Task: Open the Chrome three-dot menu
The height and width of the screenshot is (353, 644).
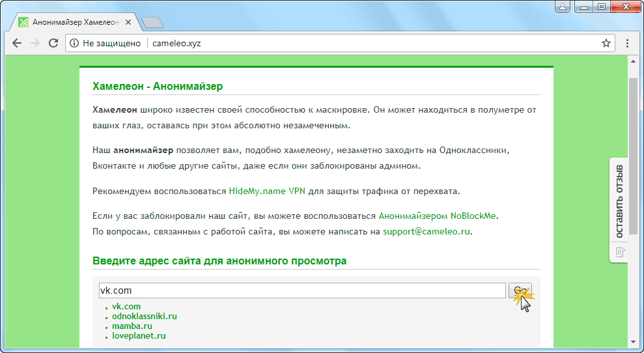Action: pos(627,43)
